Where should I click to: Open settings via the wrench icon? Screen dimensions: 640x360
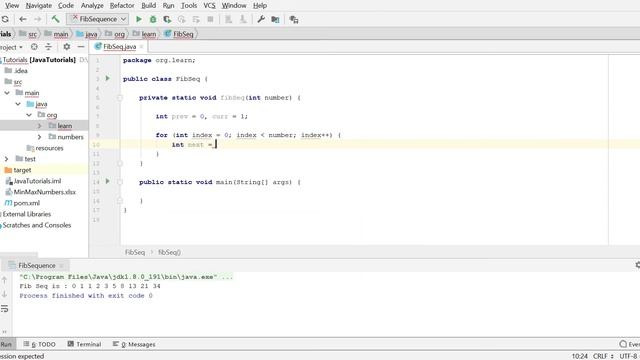(x=261, y=19)
